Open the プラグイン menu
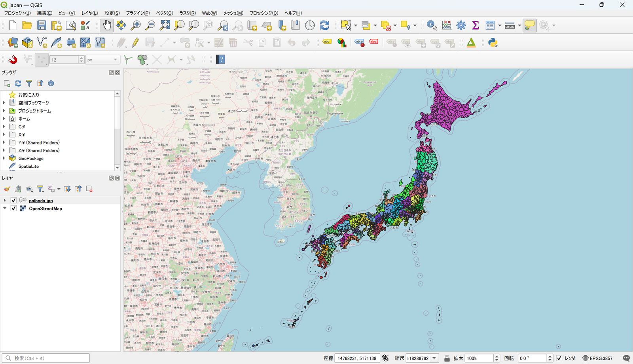This screenshot has height=364, width=633. [x=138, y=13]
